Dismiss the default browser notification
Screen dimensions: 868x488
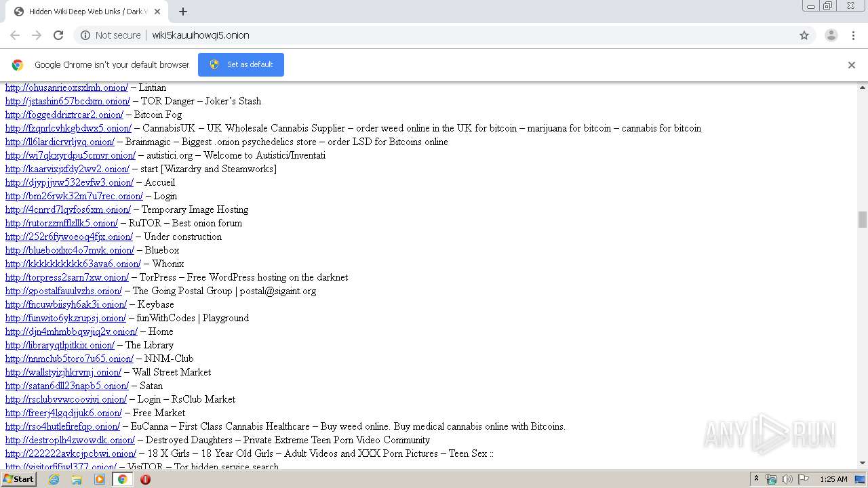tap(852, 65)
